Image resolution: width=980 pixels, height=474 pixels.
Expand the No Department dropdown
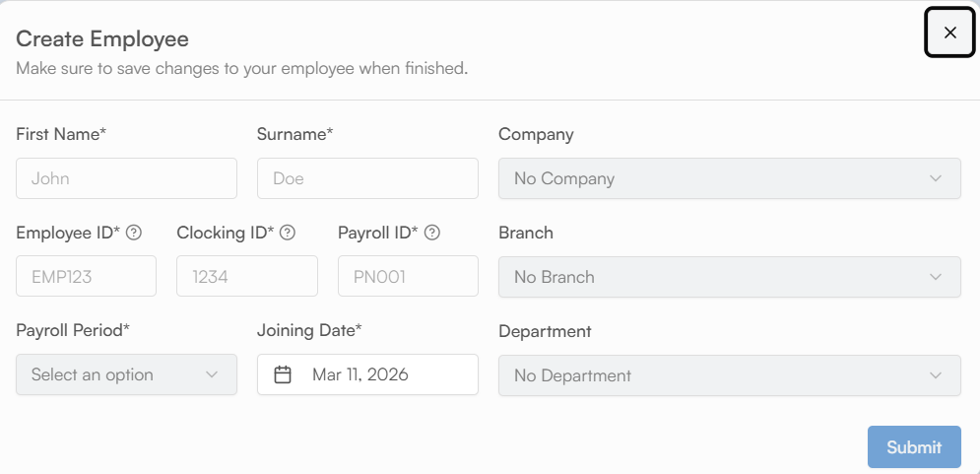coord(729,375)
